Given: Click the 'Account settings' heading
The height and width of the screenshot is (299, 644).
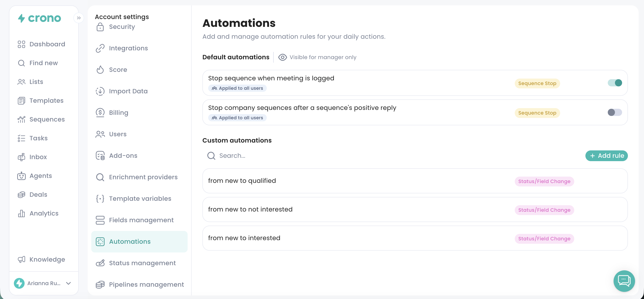Looking at the screenshot, I should coord(122,17).
